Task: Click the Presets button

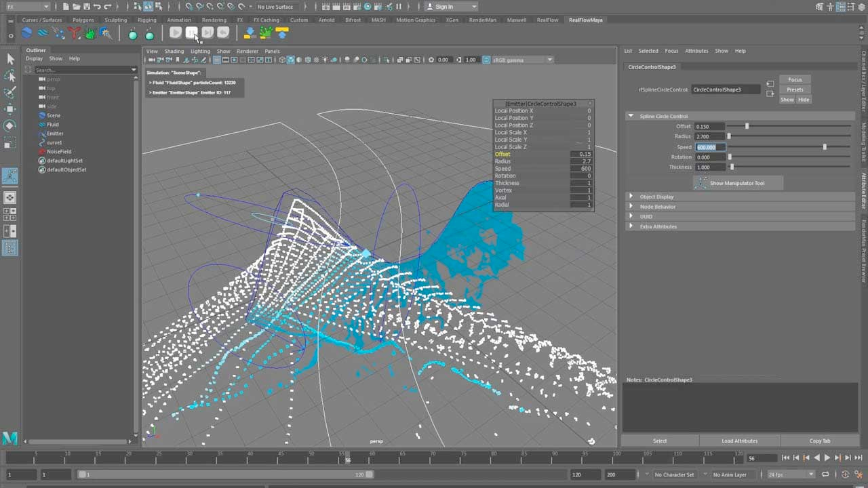Action: [x=795, y=89]
